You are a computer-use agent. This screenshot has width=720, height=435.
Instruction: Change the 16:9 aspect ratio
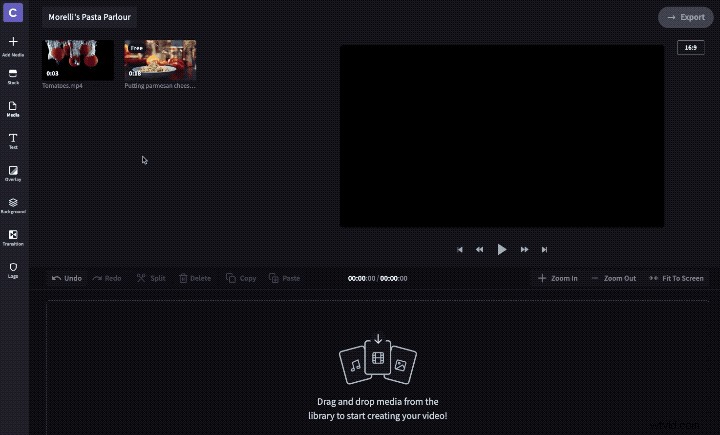click(x=691, y=47)
